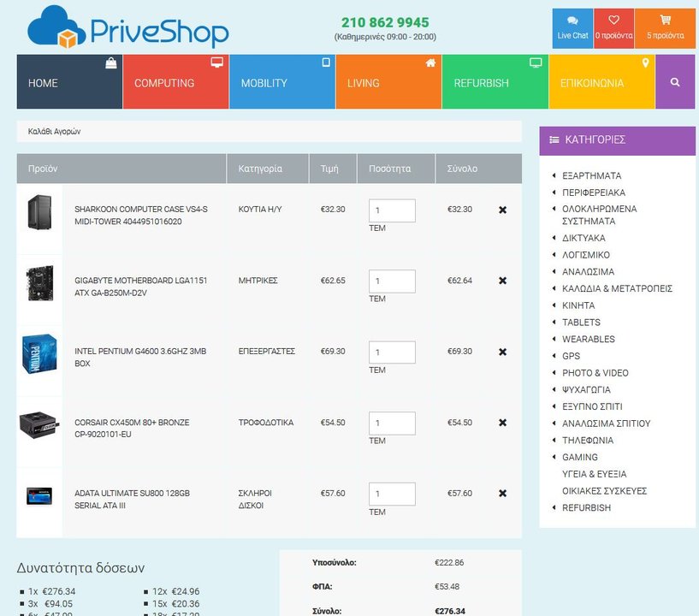Expand the ΠΕΡΙΦΕΡΕΙΑΚΑ category arrow
This screenshot has width=699, height=616.
tap(554, 192)
